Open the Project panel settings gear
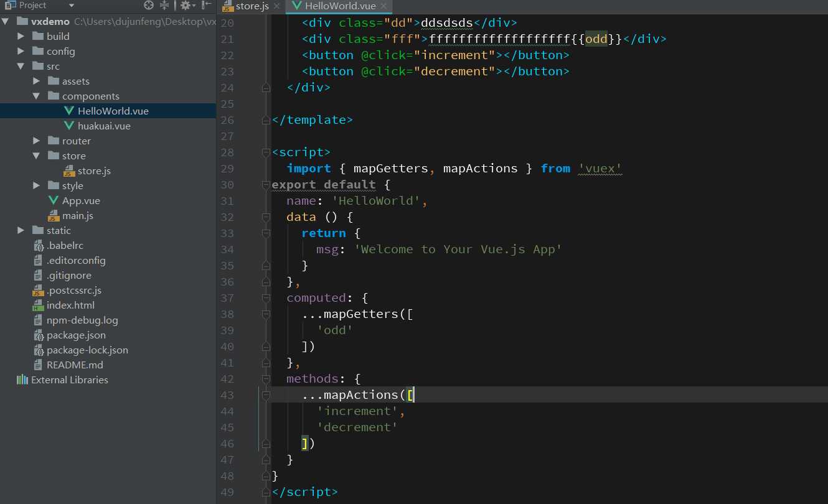This screenshot has height=504, width=828. 186,5
